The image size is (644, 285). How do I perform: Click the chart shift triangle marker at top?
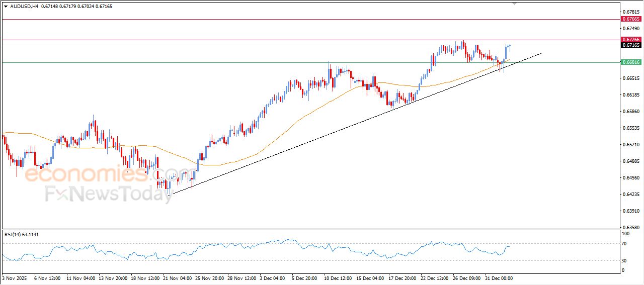coord(514,3)
